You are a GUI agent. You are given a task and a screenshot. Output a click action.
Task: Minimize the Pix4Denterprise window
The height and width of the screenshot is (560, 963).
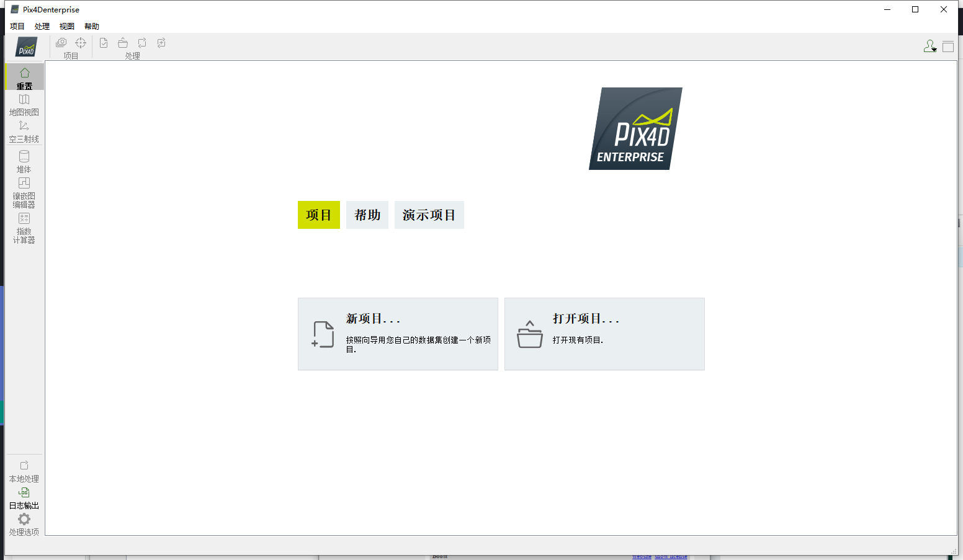pyautogui.click(x=887, y=9)
